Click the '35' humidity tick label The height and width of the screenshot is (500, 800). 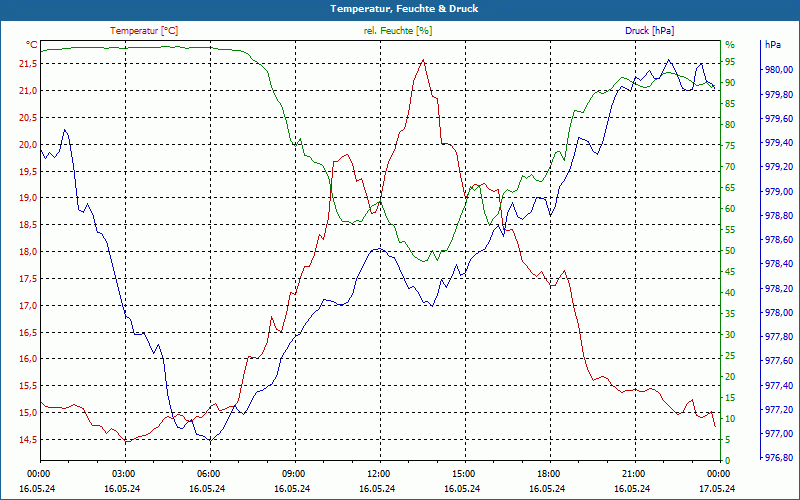pyautogui.click(x=730, y=314)
